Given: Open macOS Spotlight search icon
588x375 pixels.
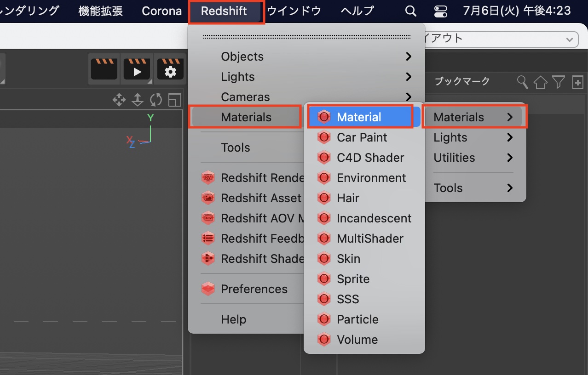Looking at the screenshot, I should tap(410, 11).
